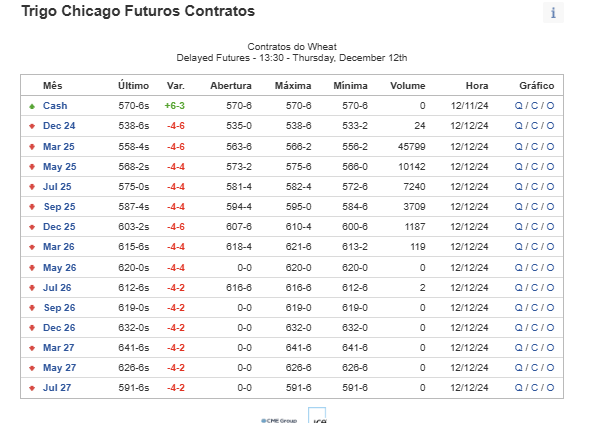Click the red down arrow beside Dec 24
This screenshot has width=591, height=423.
point(32,126)
